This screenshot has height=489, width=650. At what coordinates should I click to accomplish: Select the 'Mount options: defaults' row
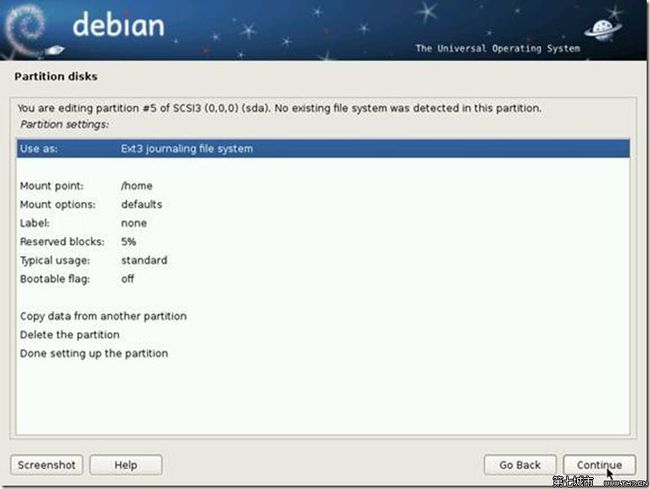(x=323, y=204)
